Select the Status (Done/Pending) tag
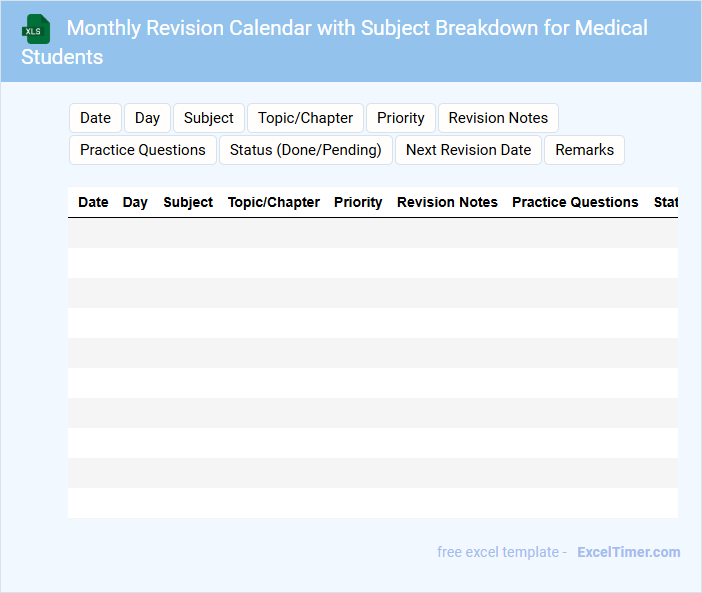Screen dimensions: 702x593 pyautogui.click(x=306, y=150)
